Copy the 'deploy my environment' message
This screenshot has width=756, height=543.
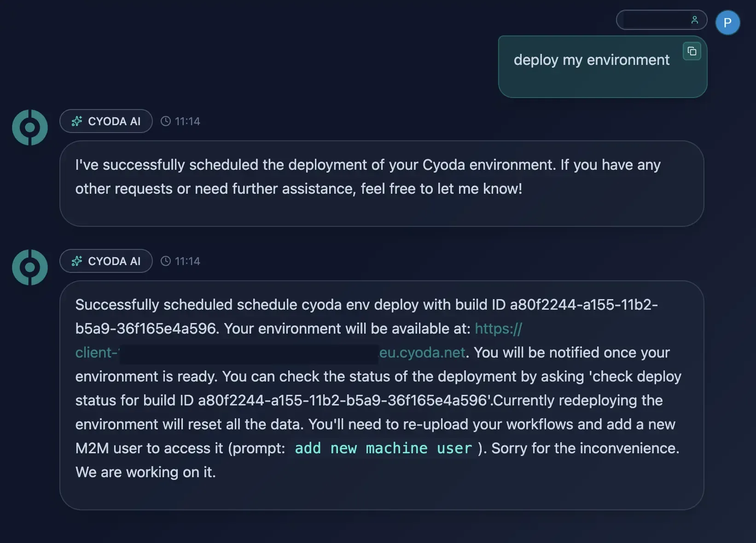[692, 51]
